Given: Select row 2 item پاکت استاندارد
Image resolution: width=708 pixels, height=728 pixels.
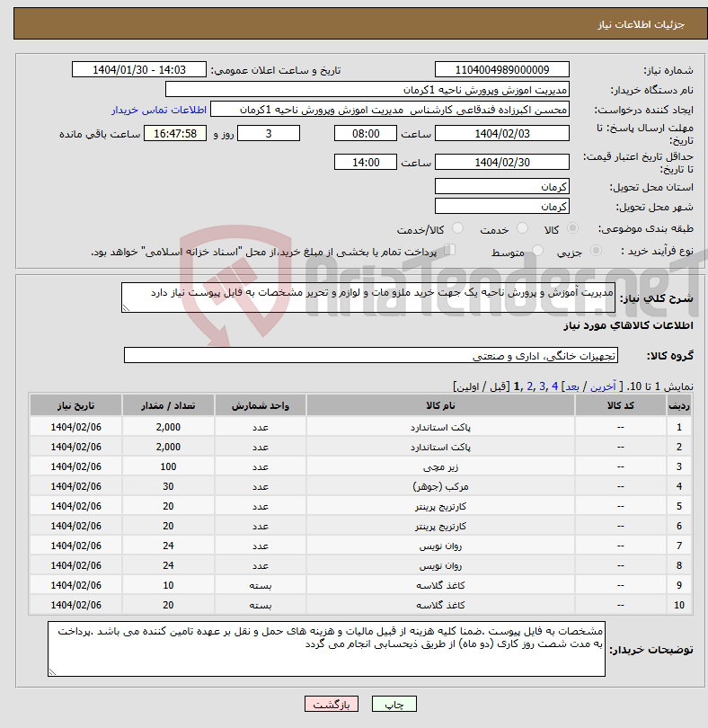Looking at the screenshot, I should coord(440,447).
